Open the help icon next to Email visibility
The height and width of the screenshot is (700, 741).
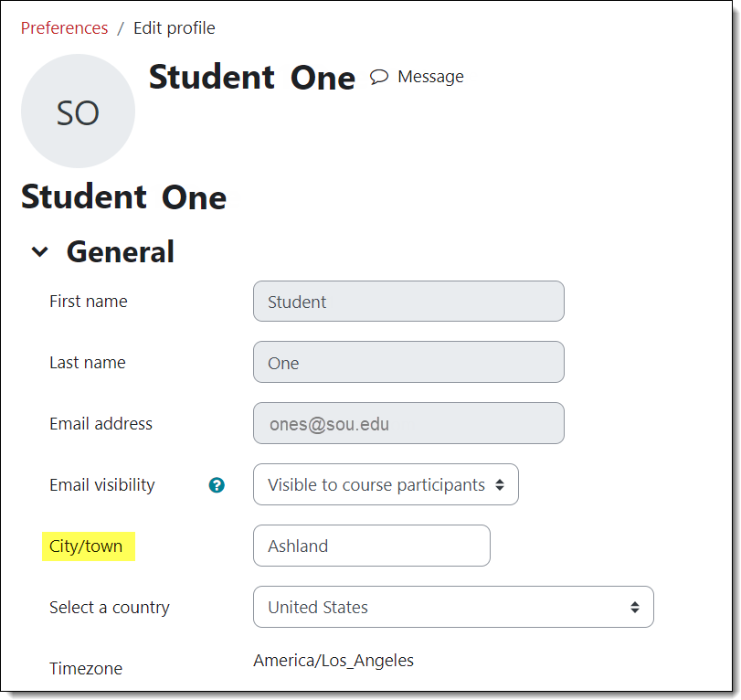pyautogui.click(x=217, y=485)
